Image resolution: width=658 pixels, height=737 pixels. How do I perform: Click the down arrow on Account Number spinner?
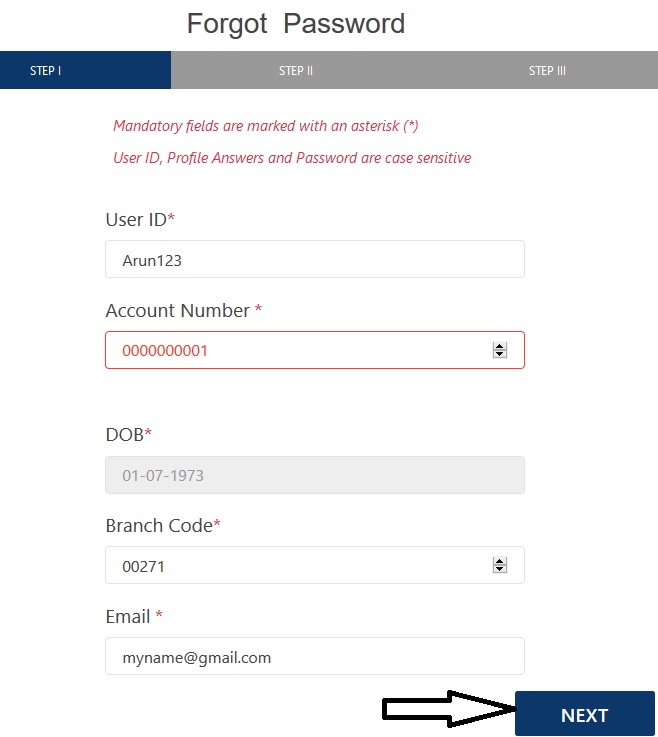coord(500,354)
